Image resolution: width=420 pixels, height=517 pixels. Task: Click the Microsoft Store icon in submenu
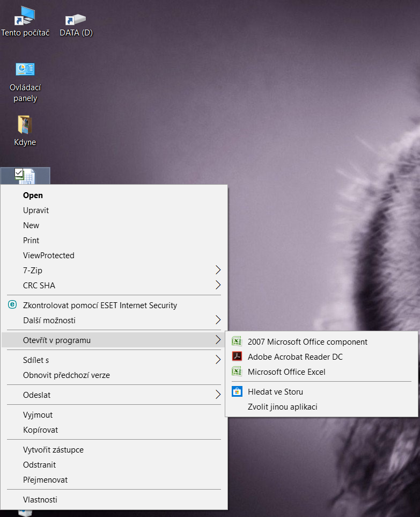237,391
